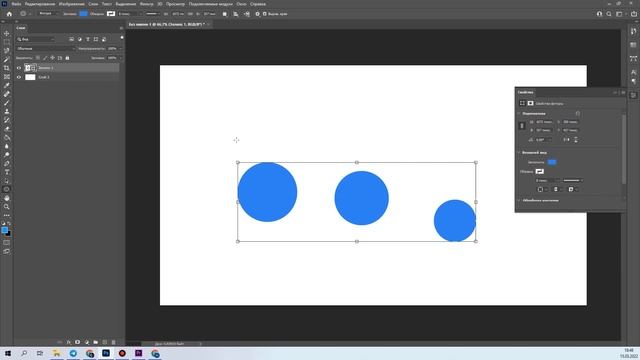Select the Gradient tool
This screenshot has height=360, width=640.
[x=7, y=137]
